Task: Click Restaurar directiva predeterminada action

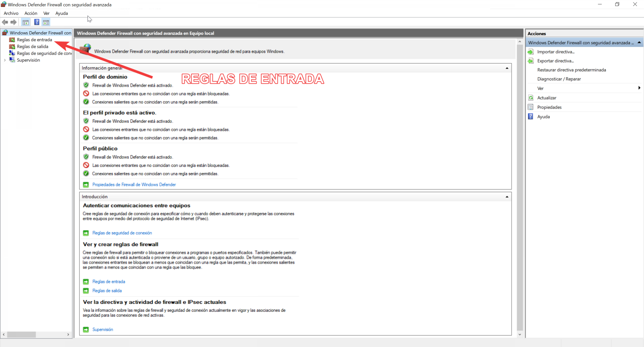Action: point(572,70)
